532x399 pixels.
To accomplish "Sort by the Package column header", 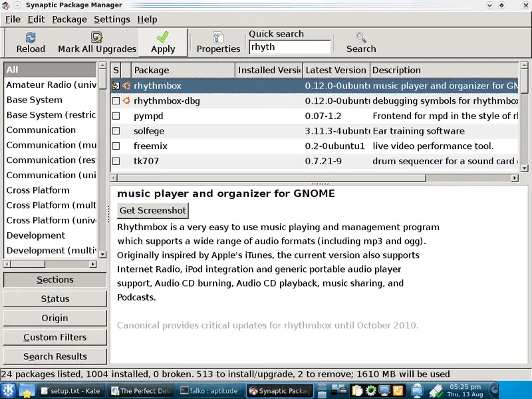I will (184, 70).
